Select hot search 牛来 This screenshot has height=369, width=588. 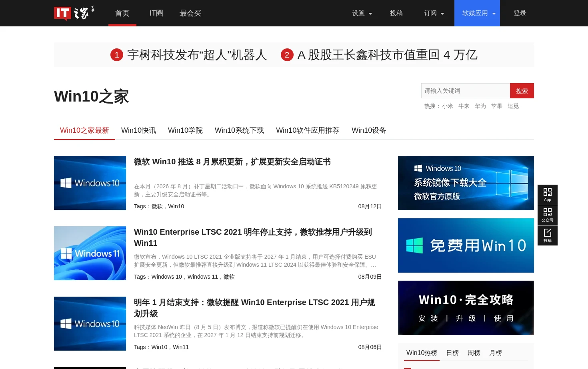pos(464,106)
